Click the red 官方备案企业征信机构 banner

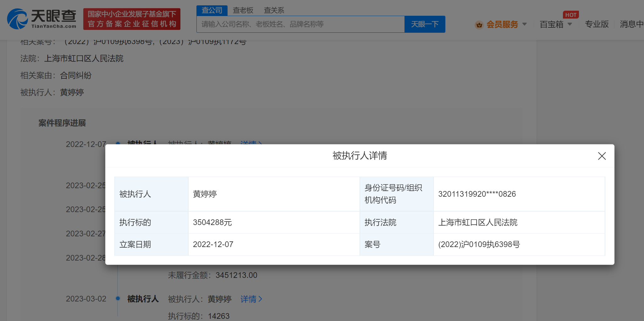pos(132,19)
